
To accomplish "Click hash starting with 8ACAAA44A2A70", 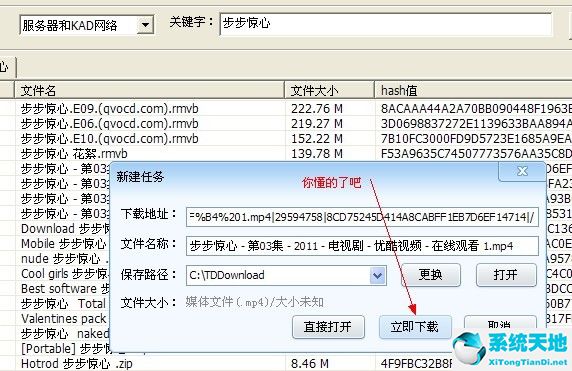I will point(476,109).
